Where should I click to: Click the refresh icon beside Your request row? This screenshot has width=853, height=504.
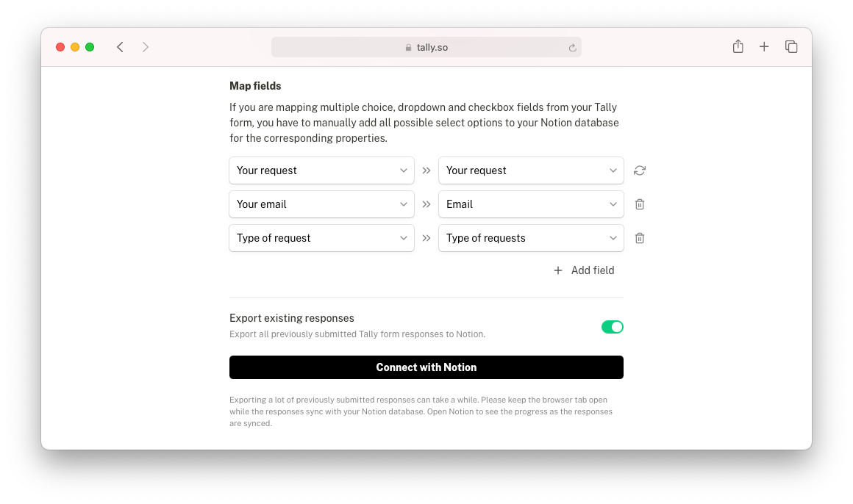click(x=639, y=170)
